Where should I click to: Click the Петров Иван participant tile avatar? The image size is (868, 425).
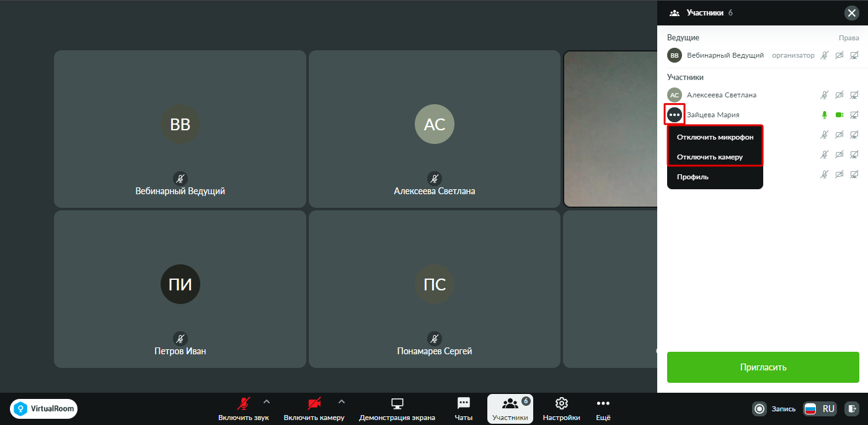(180, 284)
